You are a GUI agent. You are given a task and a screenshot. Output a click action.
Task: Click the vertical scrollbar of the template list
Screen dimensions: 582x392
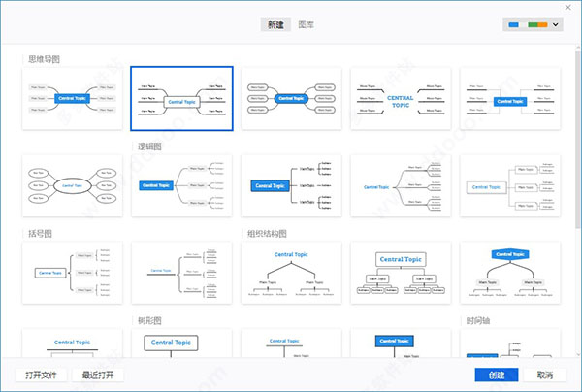[x=577, y=138]
